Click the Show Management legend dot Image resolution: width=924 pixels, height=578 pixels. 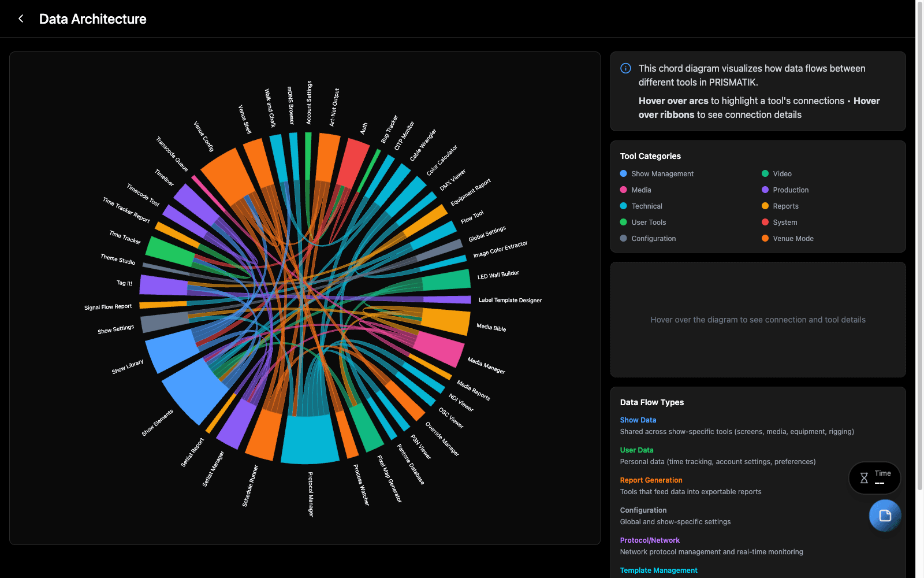623,173
